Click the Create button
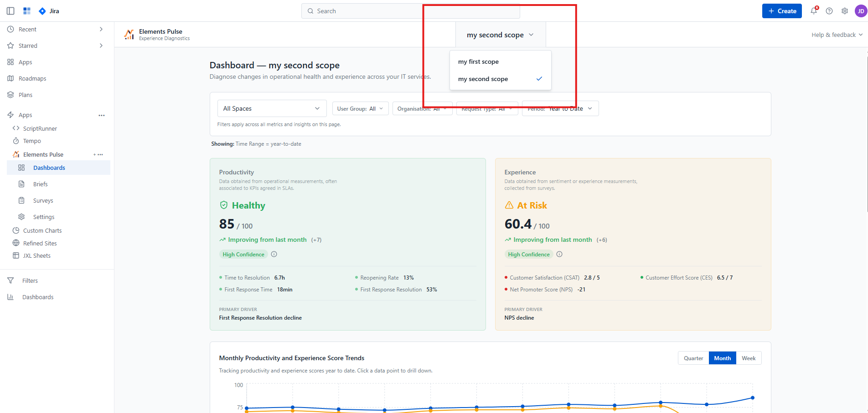 tap(782, 11)
